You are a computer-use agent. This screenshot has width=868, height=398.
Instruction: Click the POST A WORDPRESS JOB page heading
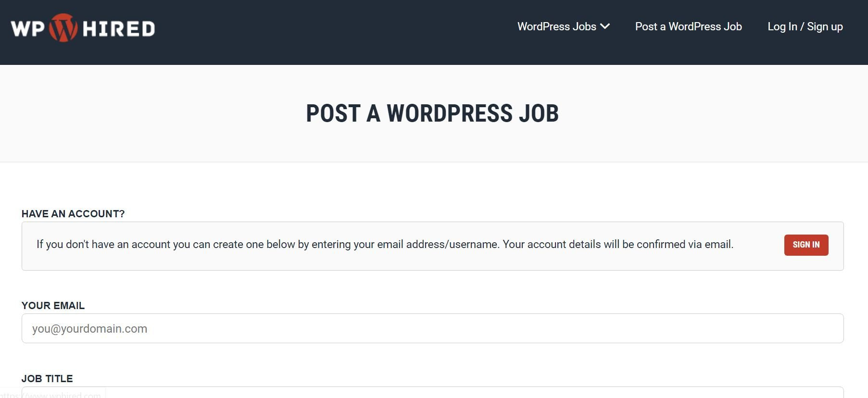click(x=432, y=113)
